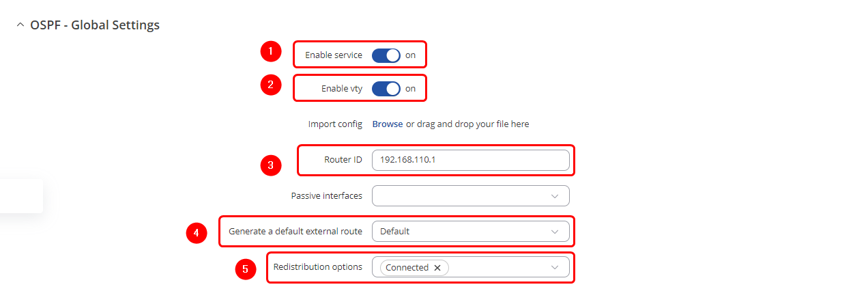Click the Browse link to import config
This screenshot has width=868, height=302.
pos(387,124)
